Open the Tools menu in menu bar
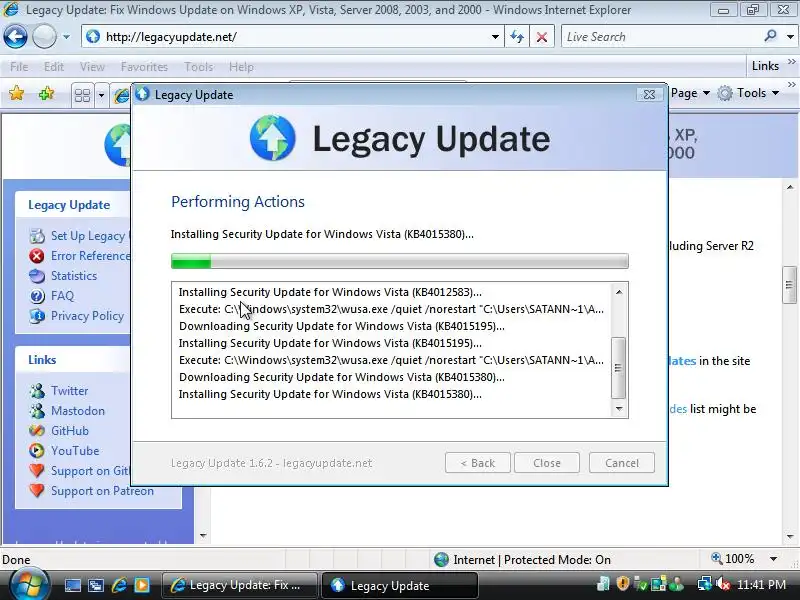 (x=198, y=67)
